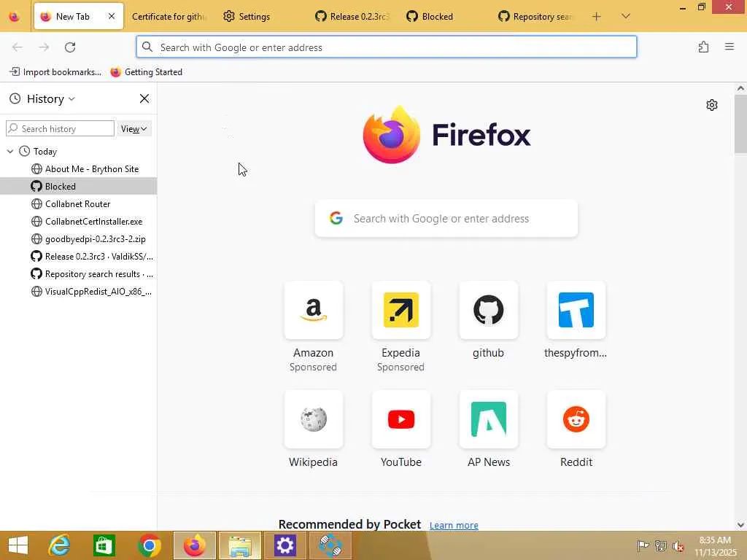Open a new tab with plus button
This screenshot has height=560, width=747.
coord(596,17)
